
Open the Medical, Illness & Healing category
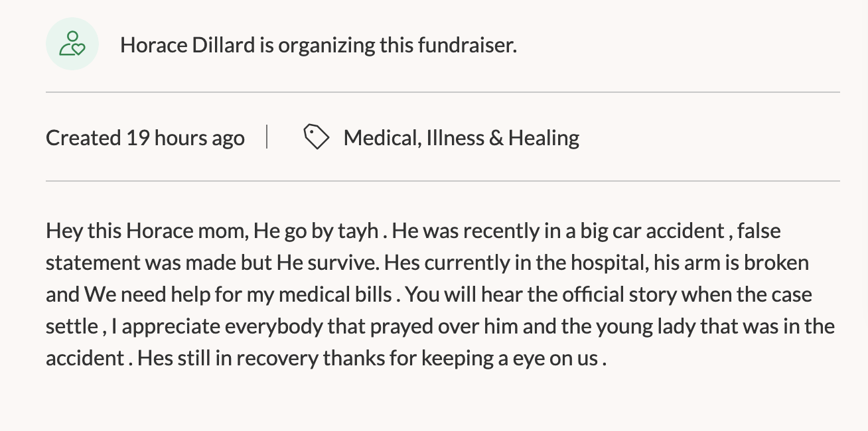pos(461,138)
